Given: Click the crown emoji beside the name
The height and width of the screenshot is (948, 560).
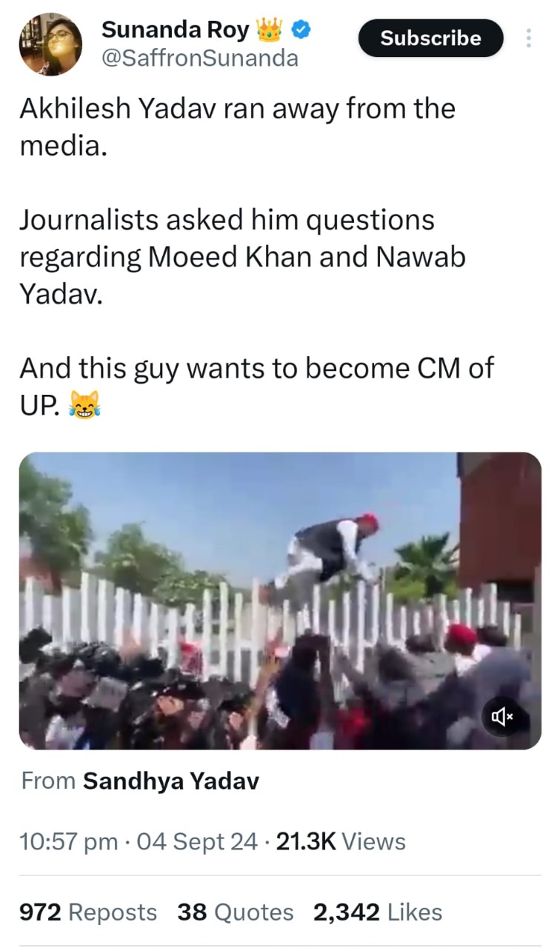Looking at the screenshot, I should pyautogui.click(x=269, y=31).
